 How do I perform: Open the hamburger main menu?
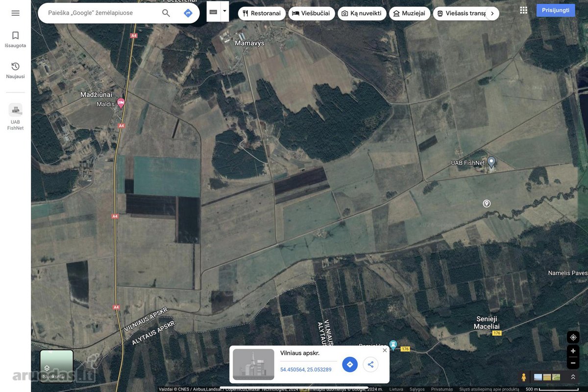15,13
